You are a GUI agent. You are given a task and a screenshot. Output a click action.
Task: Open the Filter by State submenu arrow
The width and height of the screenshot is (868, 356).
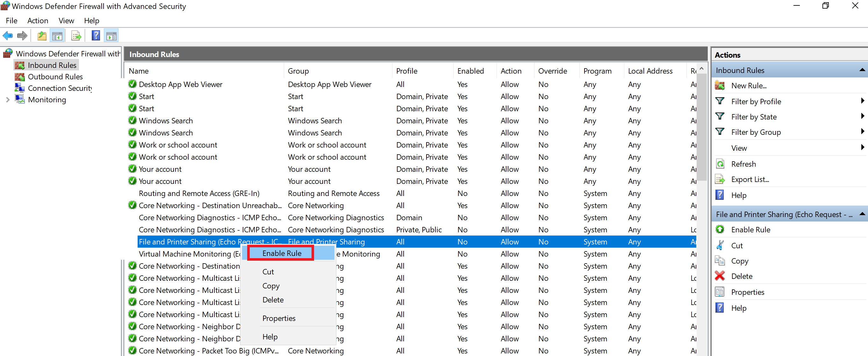(862, 116)
